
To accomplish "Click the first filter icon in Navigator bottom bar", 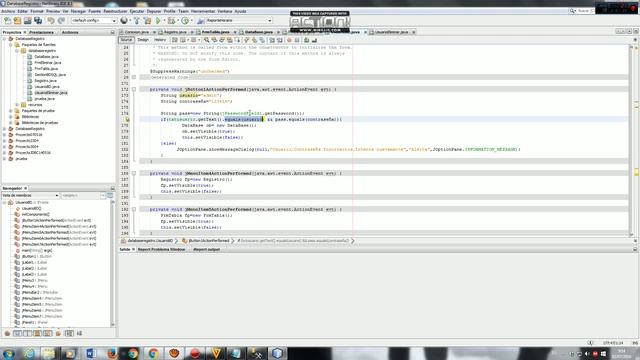I will coord(7,333).
